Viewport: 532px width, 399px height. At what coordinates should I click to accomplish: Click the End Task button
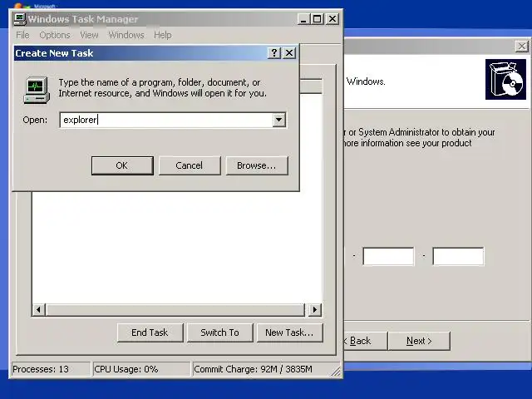point(150,332)
